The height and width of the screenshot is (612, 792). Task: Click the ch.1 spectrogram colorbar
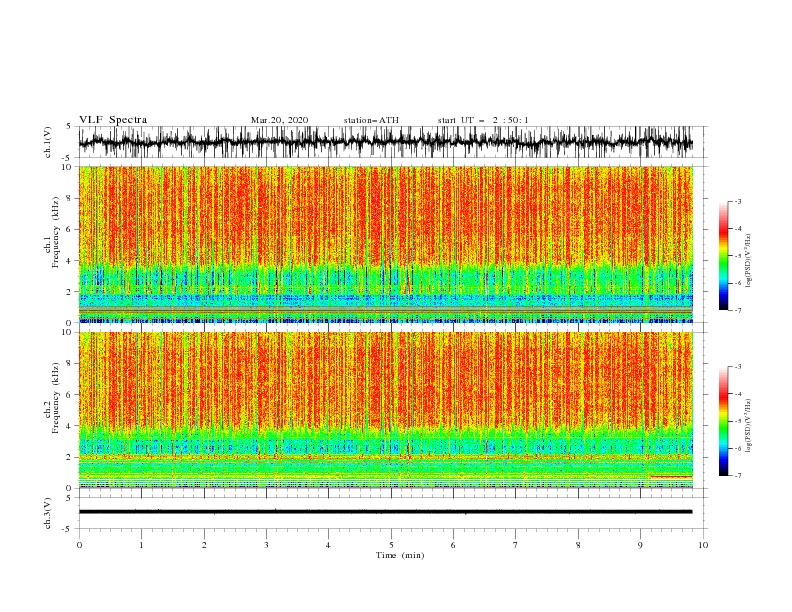(723, 256)
